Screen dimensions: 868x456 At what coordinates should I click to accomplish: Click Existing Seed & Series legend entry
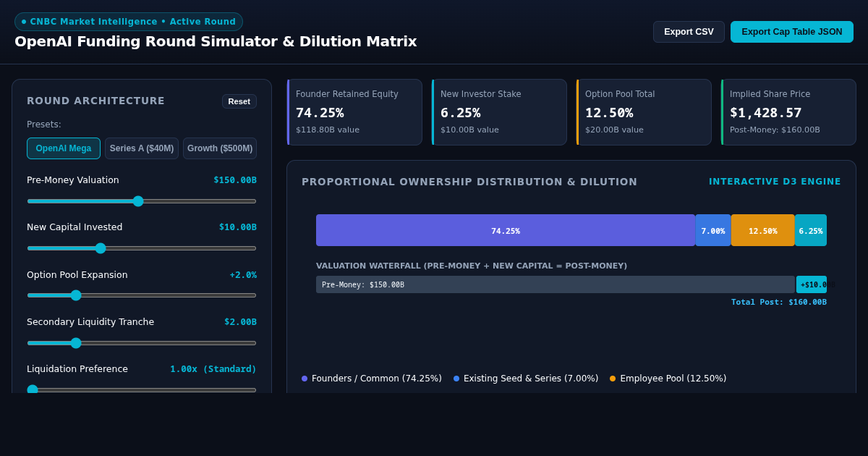click(x=526, y=379)
